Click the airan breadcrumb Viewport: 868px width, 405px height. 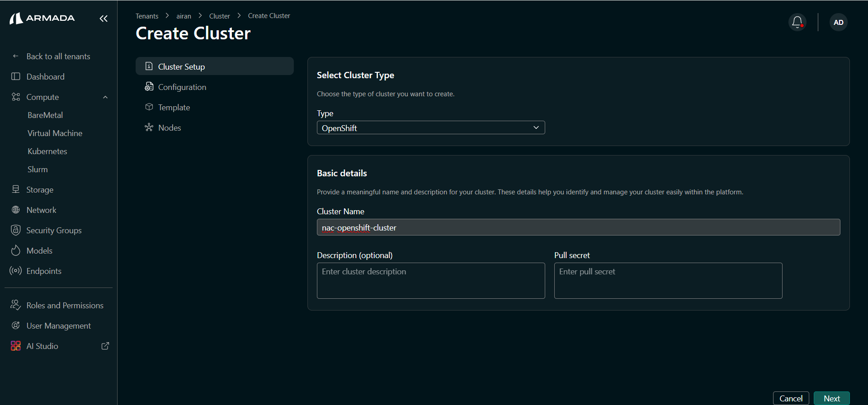184,16
